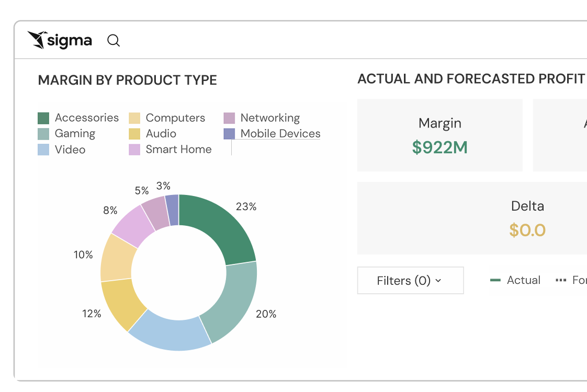Image resolution: width=587 pixels, height=392 pixels.
Task: Click the Actual series legend marker
Action: (495, 281)
